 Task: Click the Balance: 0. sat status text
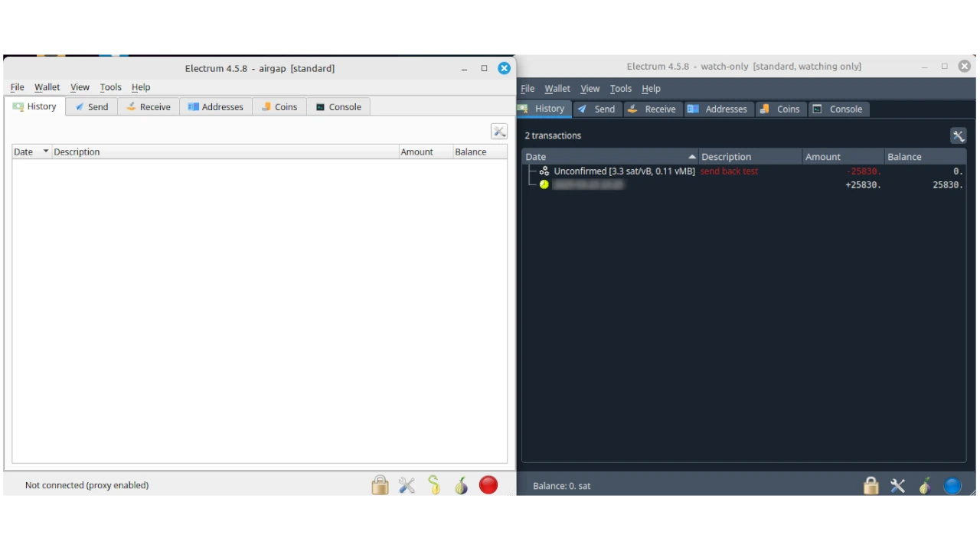pos(561,486)
